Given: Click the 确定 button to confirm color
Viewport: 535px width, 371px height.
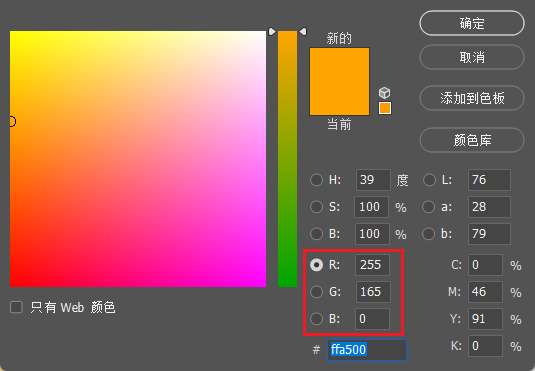Looking at the screenshot, I should click(x=472, y=23).
